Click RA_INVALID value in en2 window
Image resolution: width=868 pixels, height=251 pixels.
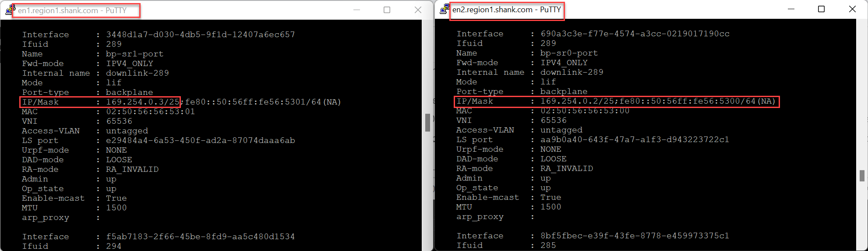(x=567, y=168)
